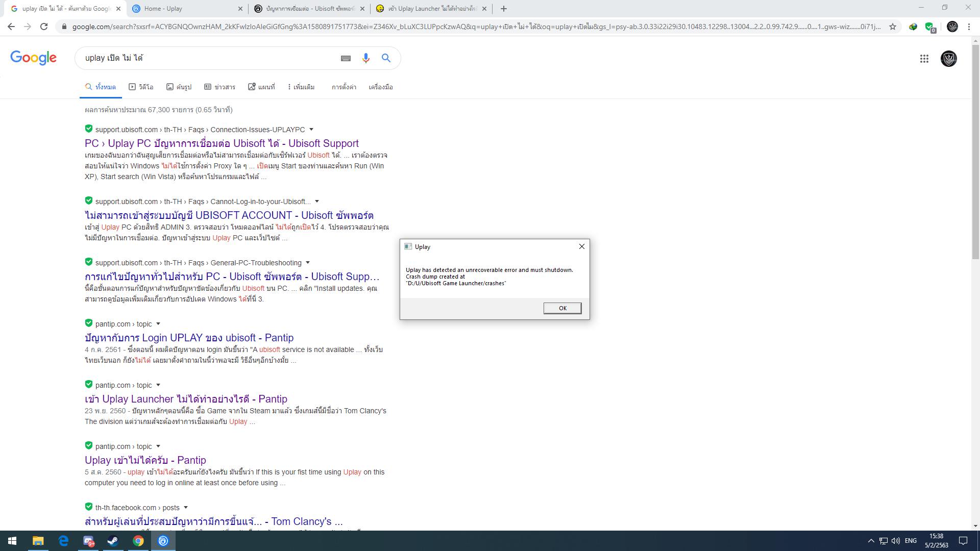
Task: Select the ทั้งหมด search filter tab
Action: point(101,87)
